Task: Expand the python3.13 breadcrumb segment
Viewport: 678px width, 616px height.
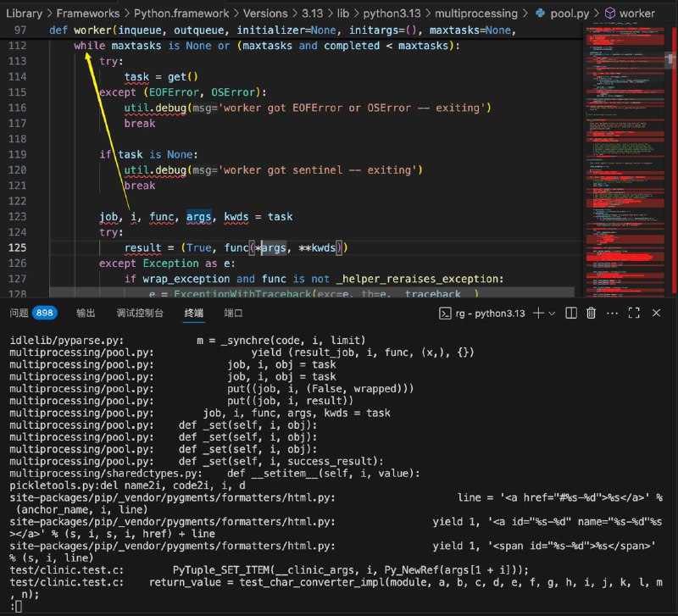Action: click(391, 14)
